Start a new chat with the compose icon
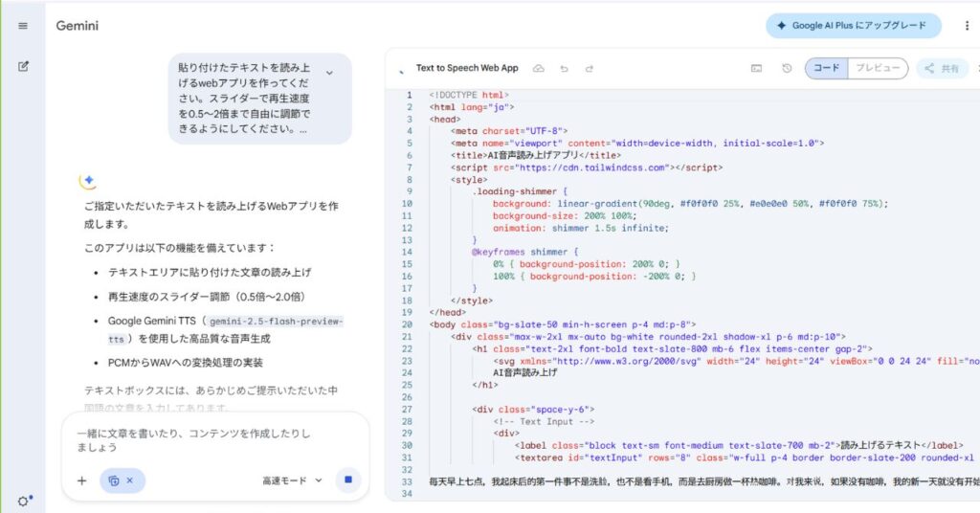 pos(23,66)
